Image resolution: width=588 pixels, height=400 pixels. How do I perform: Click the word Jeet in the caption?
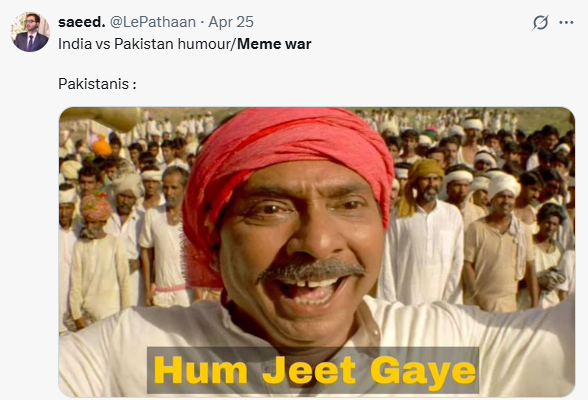coord(309,371)
